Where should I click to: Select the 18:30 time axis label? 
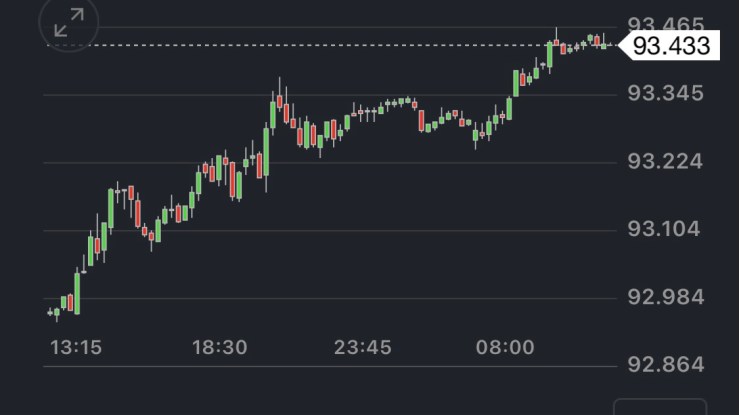click(219, 347)
